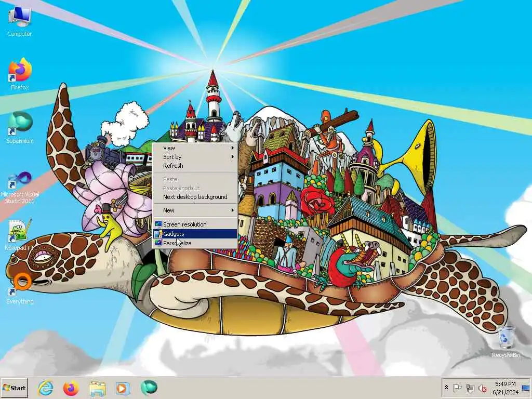Screen dimensions: 532x399
Task: Launch Supermium from the taskbar
Action: [x=149, y=388]
